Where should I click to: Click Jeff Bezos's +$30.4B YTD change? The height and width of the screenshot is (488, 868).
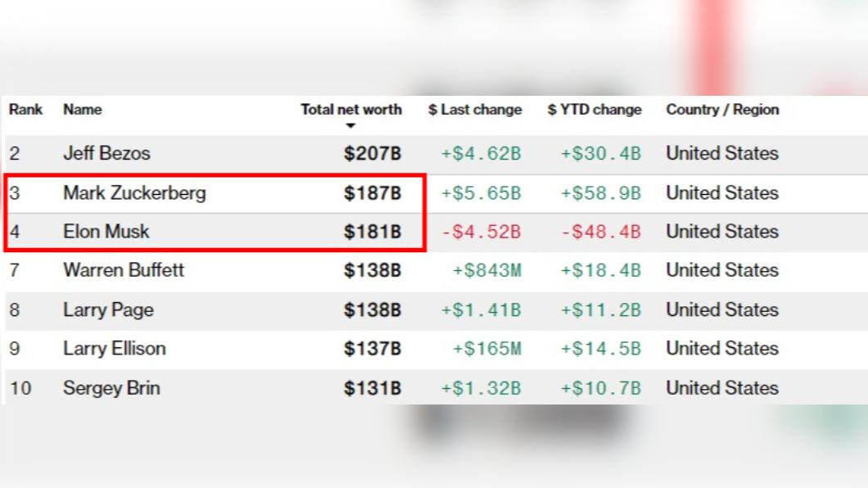click(x=600, y=153)
